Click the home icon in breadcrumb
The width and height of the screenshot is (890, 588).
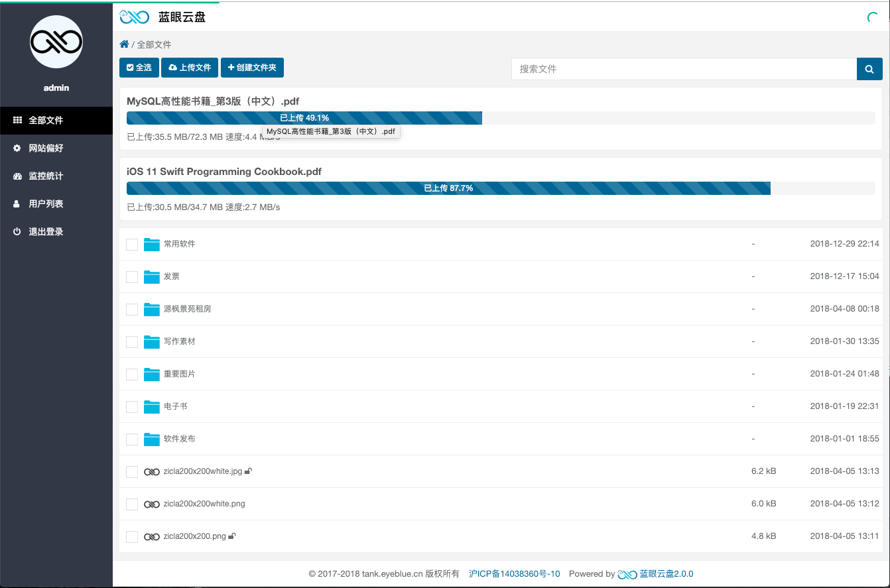[x=124, y=44]
